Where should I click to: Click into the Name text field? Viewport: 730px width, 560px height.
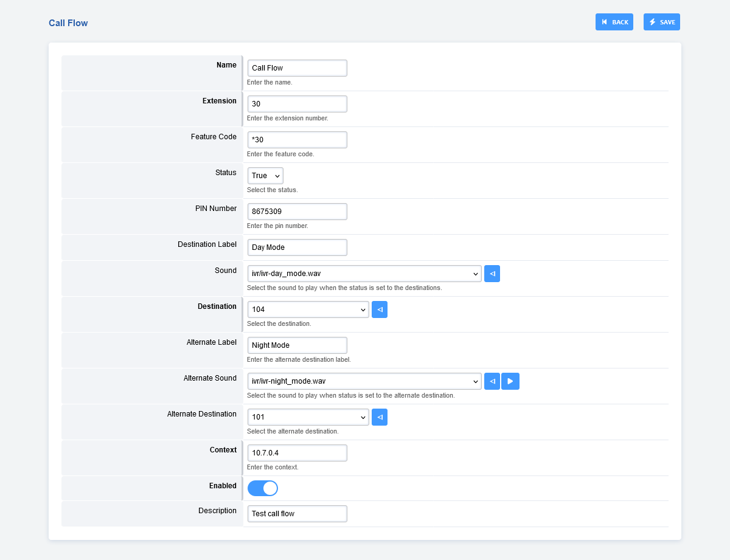(x=297, y=68)
